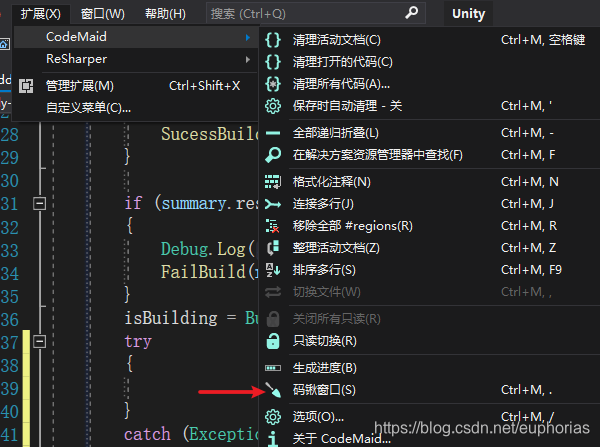Choose 整理活动文档(Z) command

tap(429, 248)
